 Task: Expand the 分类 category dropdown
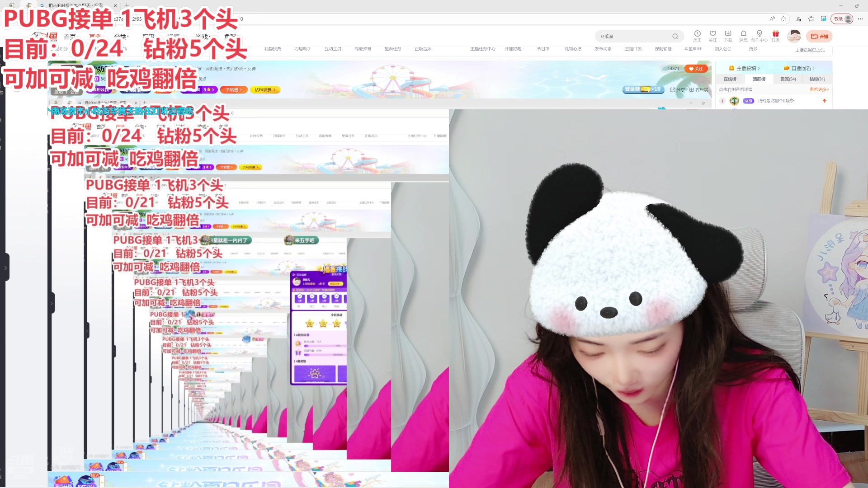[x=122, y=36]
